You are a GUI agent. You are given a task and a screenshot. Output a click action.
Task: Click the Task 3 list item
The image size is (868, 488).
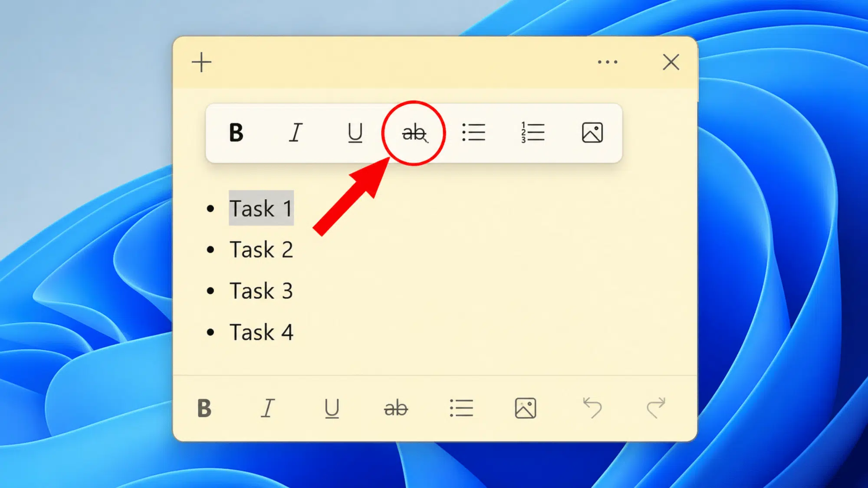pyautogui.click(x=261, y=291)
